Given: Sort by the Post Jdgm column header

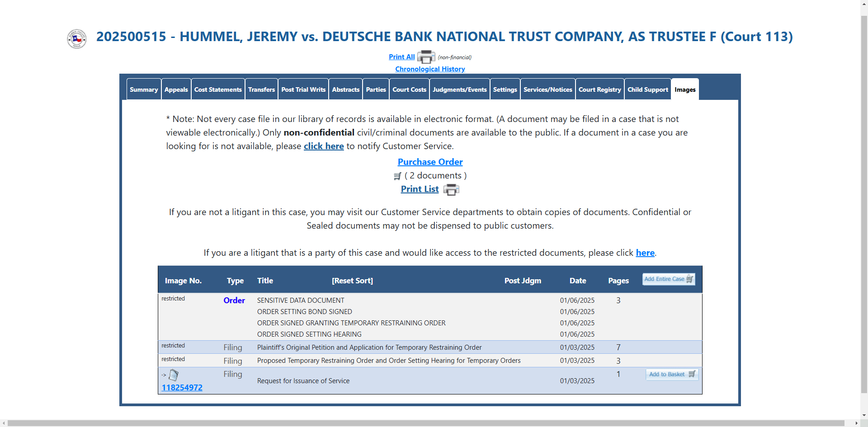Looking at the screenshot, I should point(523,281).
